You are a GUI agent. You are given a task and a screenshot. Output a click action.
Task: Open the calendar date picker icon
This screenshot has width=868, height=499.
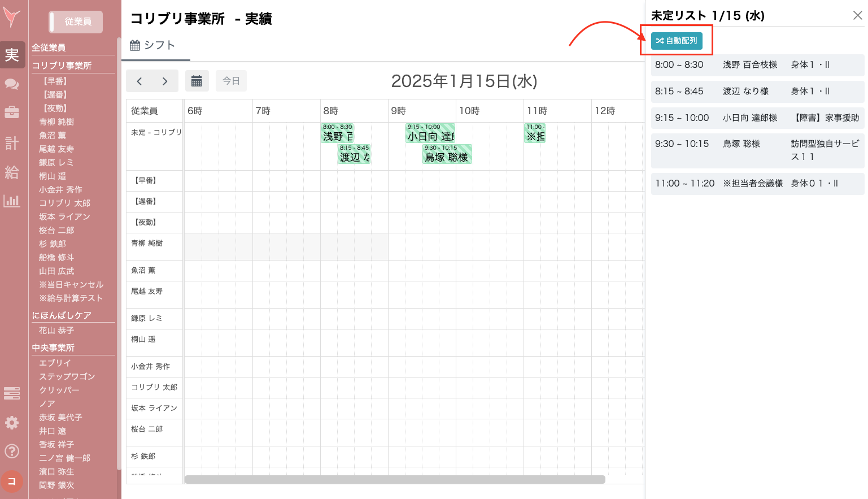197,80
